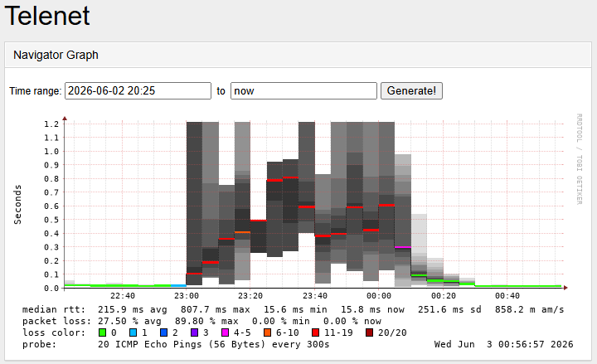Click the light blue median marker before 23:00

(178, 285)
